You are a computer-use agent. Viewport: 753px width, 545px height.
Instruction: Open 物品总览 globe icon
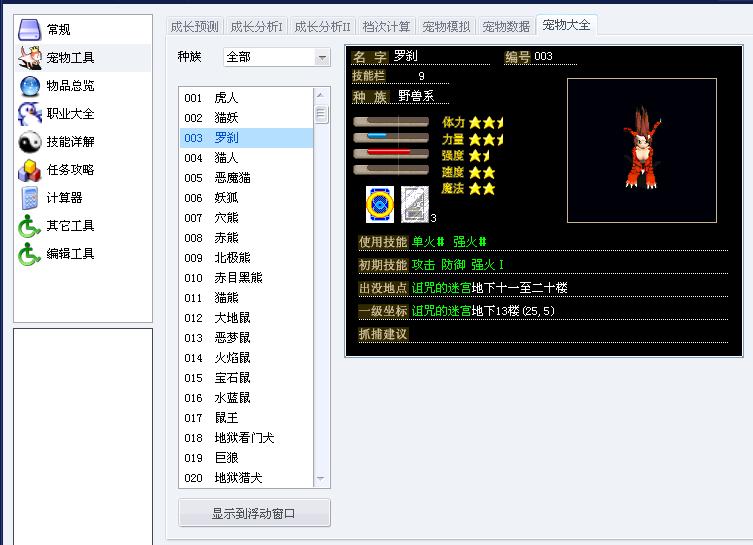click(30, 86)
